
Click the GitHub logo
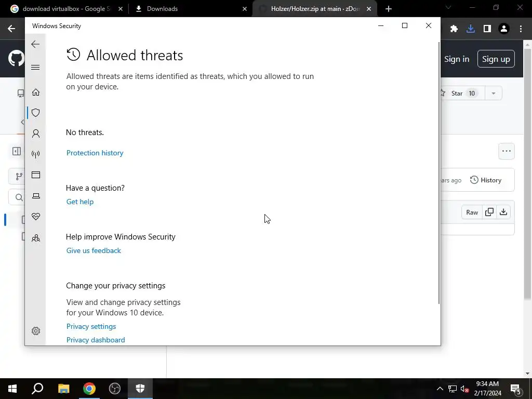coord(16,59)
